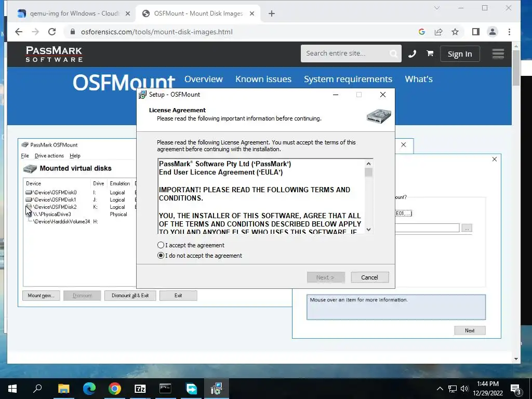Click the phone contact icon
Screen dimensions: 532x399
click(x=412, y=54)
